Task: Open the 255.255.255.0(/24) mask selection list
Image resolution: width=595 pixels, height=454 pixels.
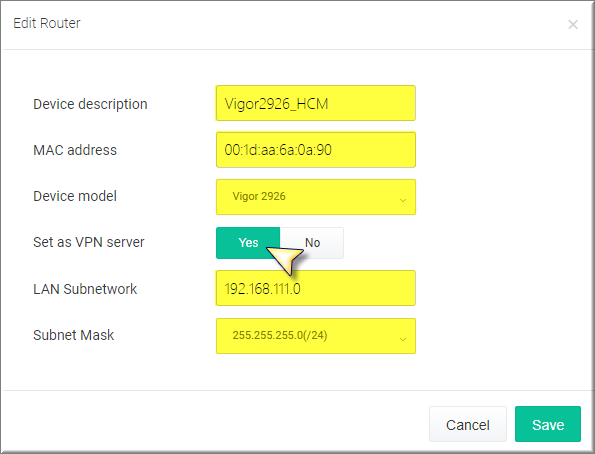Action: (x=316, y=336)
